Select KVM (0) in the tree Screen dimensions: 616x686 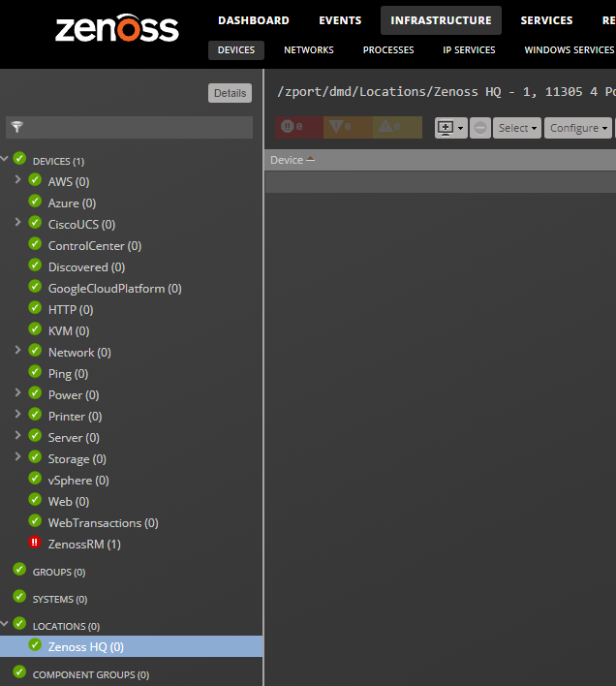pyautogui.click(x=69, y=331)
